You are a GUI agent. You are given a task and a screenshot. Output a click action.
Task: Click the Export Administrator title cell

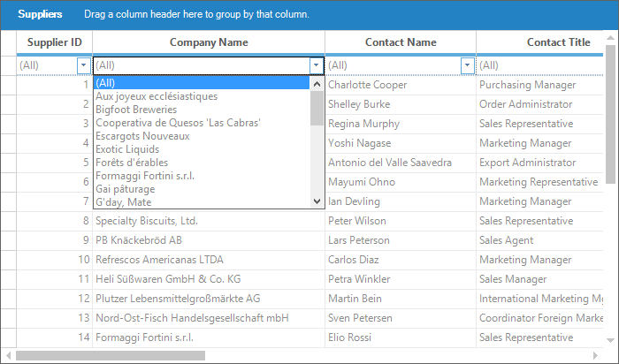(x=539, y=163)
